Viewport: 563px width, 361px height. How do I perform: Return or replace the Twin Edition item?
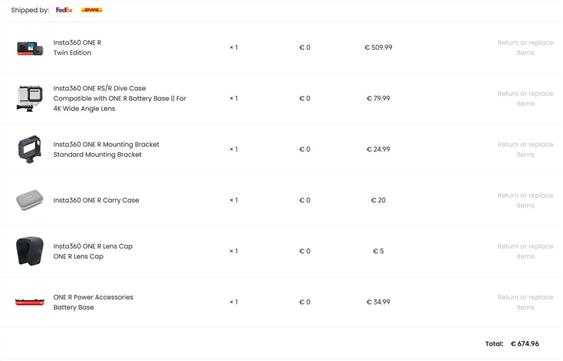coord(525,47)
